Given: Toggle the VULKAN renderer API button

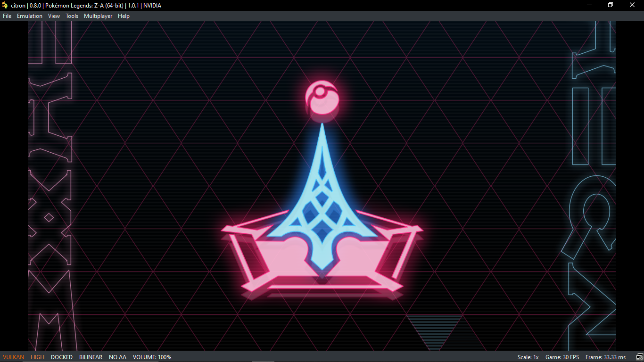Looking at the screenshot, I should click(x=13, y=357).
